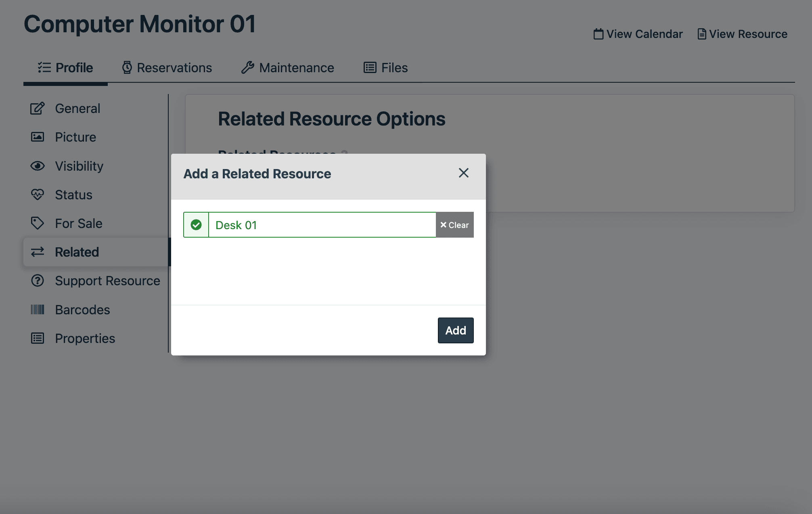Open the View Resource link
812x514 pixels.
click(x=743, y=34)
